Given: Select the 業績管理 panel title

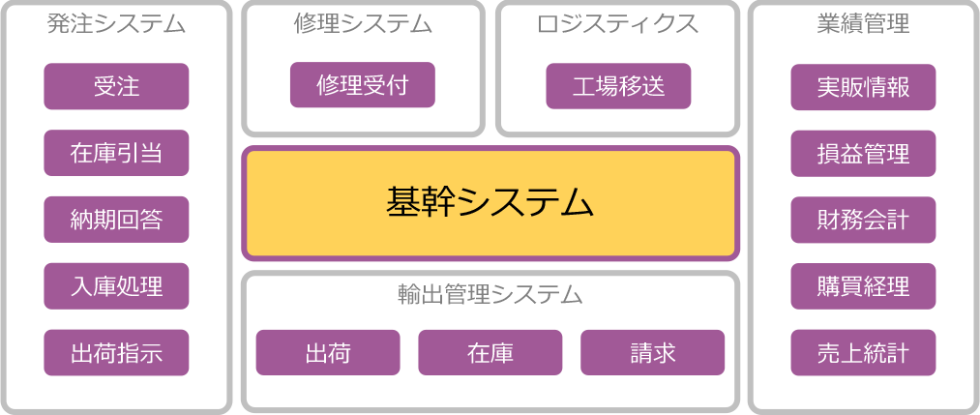Looking at the screenshot, I should click(x=863, y=25).
